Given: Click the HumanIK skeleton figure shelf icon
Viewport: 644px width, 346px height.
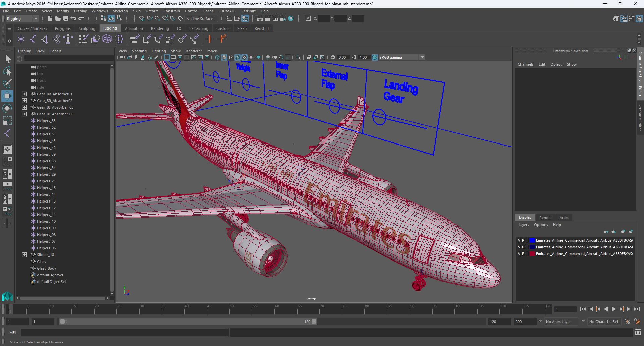Looking at the screenshot, I should [x=68, y=39].
